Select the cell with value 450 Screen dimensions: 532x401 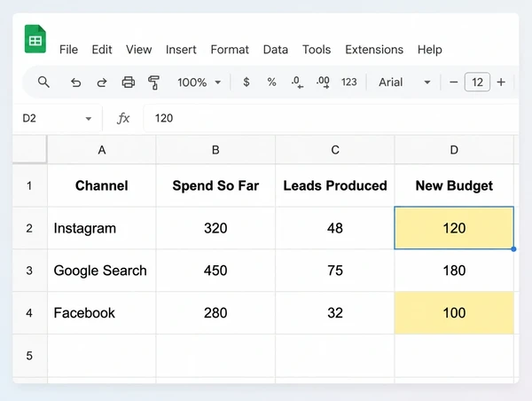(x=215, y=271)
